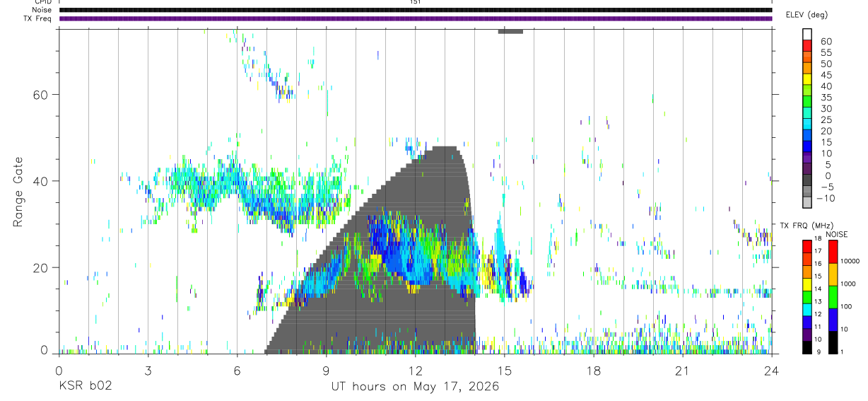The width and height of the screenshot is (868, 401).
Task: Click the orange segment of NOISE colorbar
Action: coord(833,274)
